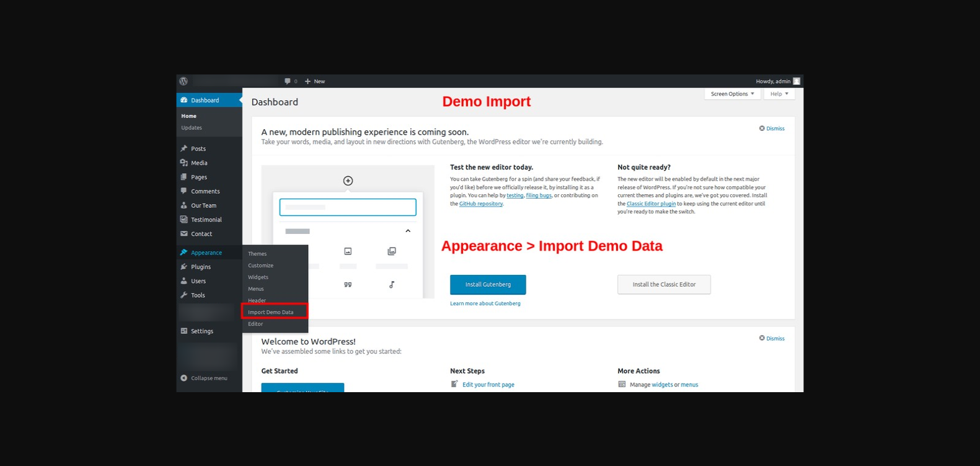Open Tools wrench icon in sidebar

pos(184,295)
